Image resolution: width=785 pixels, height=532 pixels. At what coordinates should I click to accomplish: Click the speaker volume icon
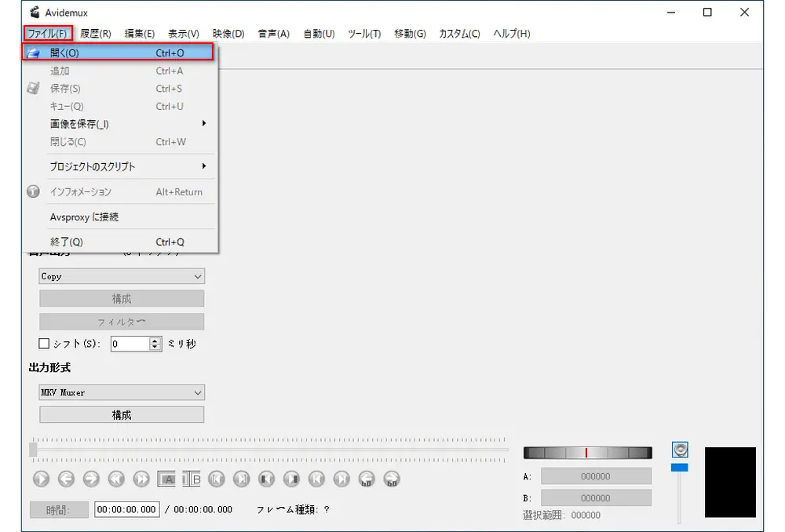[x=680, y=450]
